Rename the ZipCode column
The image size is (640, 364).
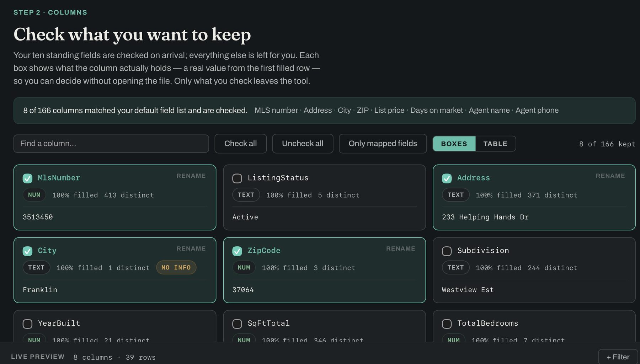(x=401, y=248)
